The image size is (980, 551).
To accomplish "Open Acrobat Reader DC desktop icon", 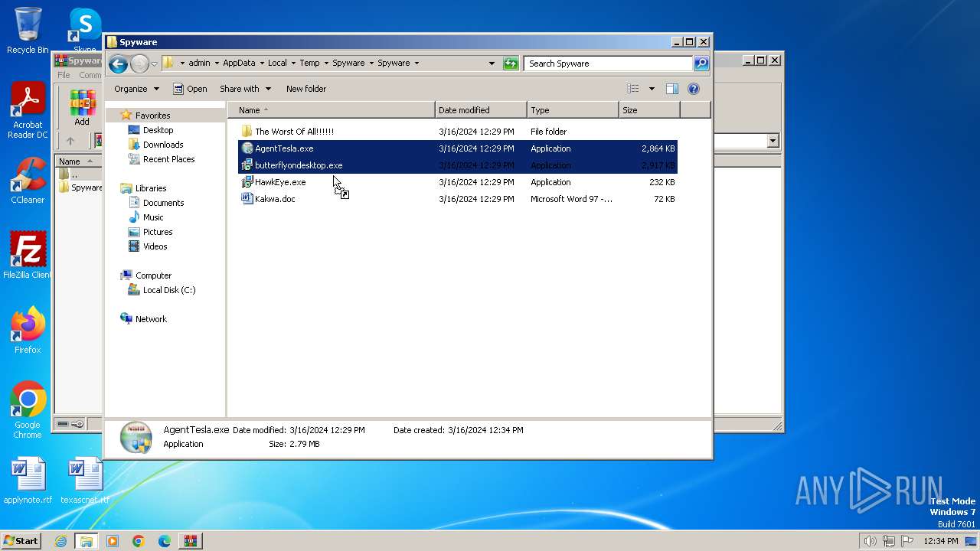I will point(28,111).
